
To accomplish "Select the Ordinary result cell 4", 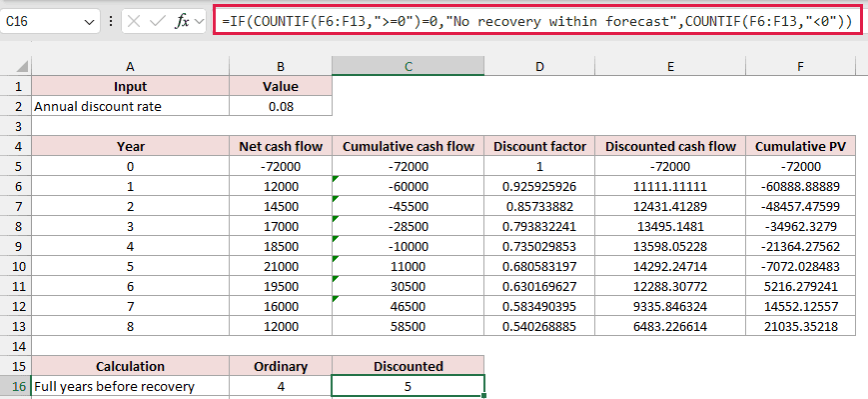I will (x=281, y=386).
